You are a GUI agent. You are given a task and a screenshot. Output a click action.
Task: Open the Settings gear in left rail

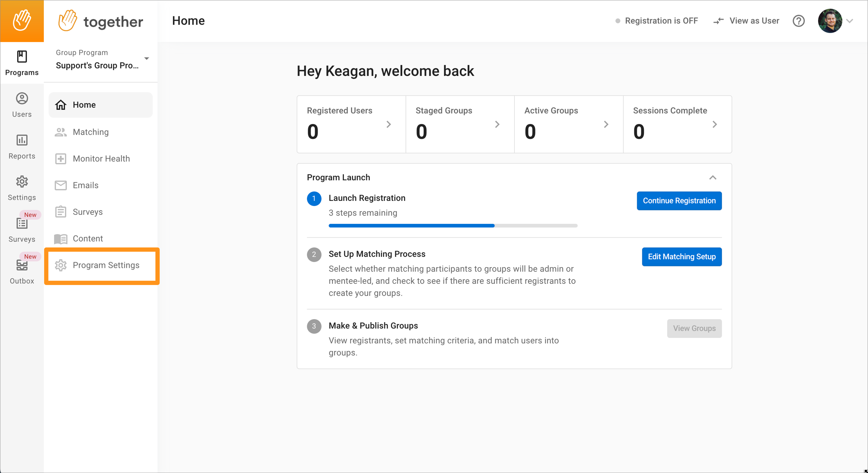(x=22, y=182)
